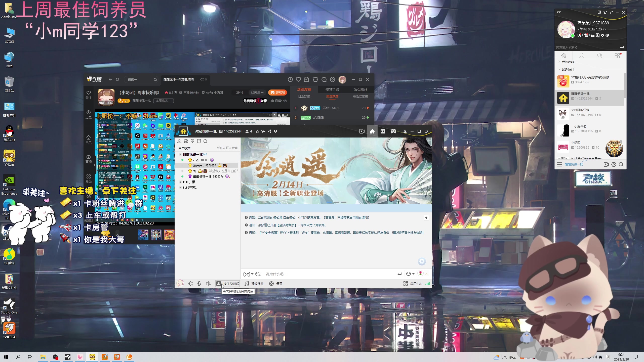
Task: Collapse the 醒醒慌得一批 root channel node
Action: click(x=180, y=154)
